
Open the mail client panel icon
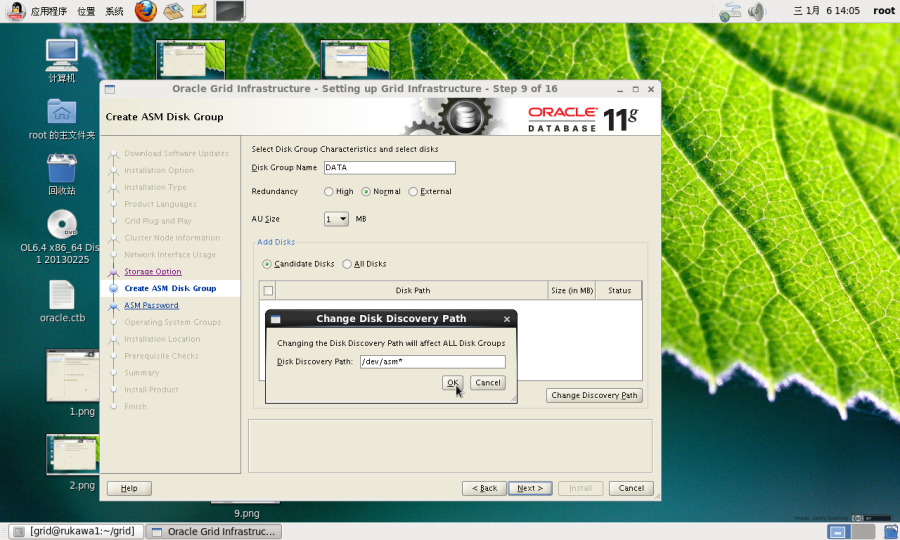coord(173,11)
